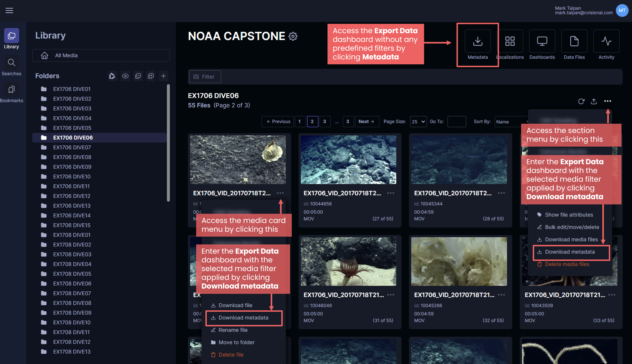Click the Go To page input field
This screenshot has width=632, height=364.
pyautogui.click(x=456, y=121)
